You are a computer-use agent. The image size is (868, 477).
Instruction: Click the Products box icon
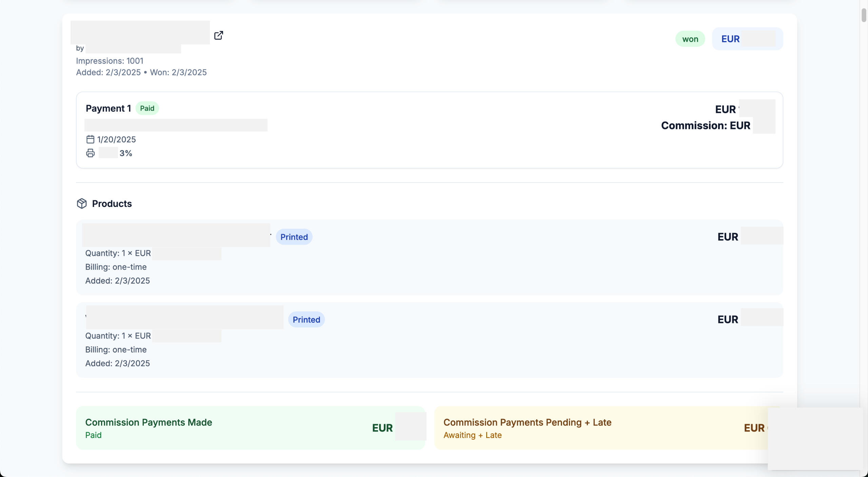[82, 204]
